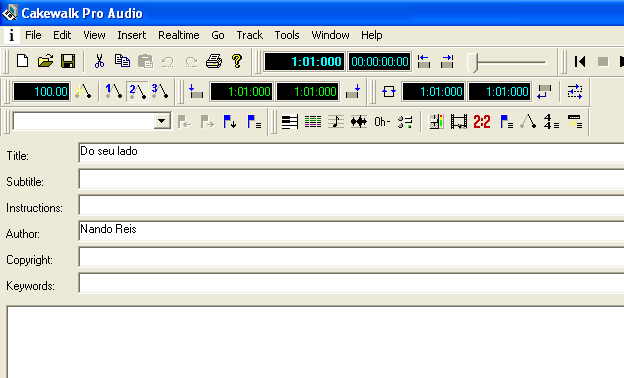This screenshot has width=624, height=378.
Task: Open the Markers view flag-list icon
Action: click(254, 122)
